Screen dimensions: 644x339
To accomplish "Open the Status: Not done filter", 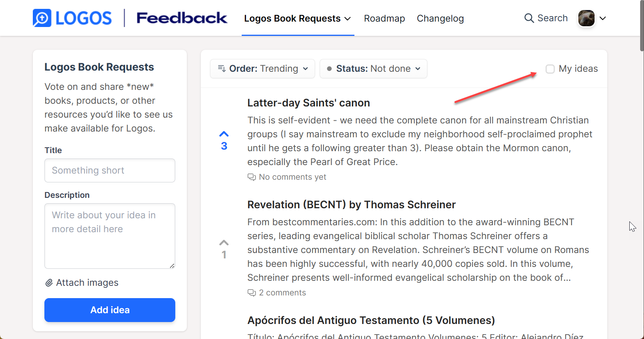I will (373, 69).
